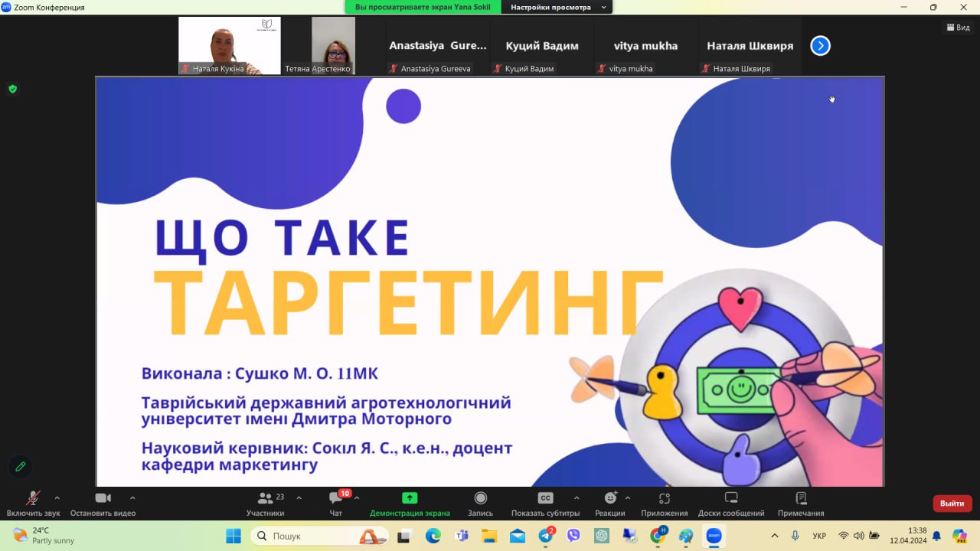Open Доски сообщений whiteboards
The width and height of the screenshot is (980, 551).
pos(730,499)
